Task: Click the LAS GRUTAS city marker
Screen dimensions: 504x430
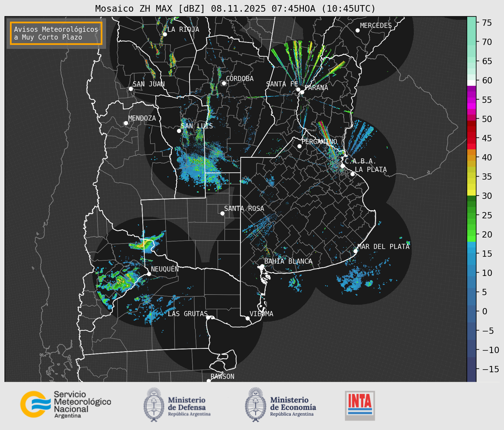Action: (208, 317)
